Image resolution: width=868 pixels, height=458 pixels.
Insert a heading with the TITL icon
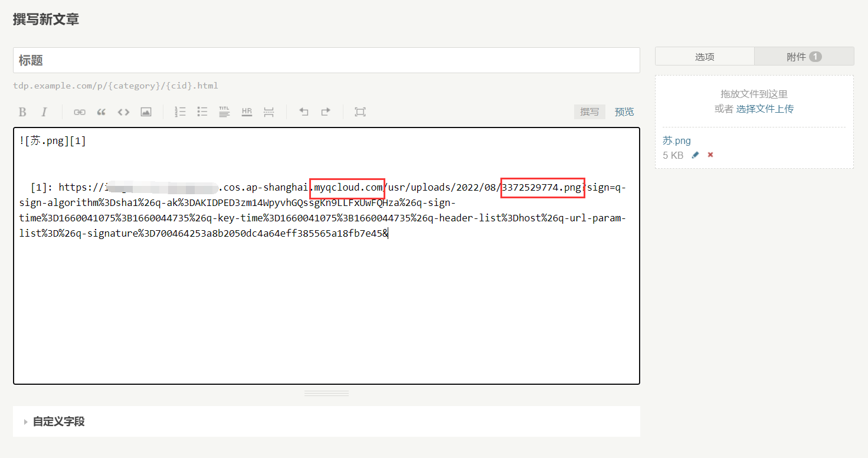click(224, 112)
